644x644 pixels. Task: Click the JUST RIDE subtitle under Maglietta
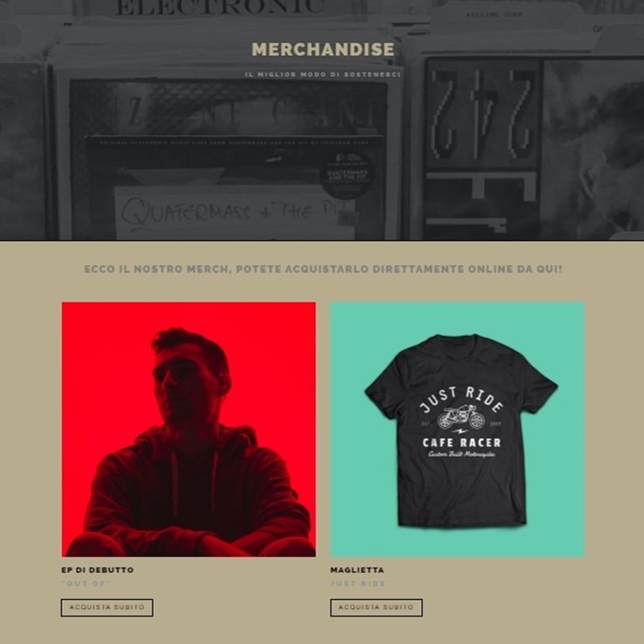click(358, 583)
